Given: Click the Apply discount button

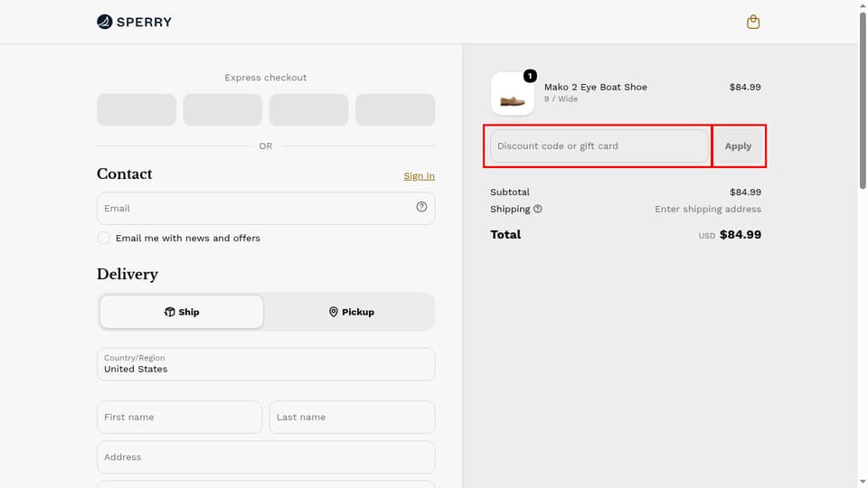Looking at the screenshot, I should [738, 146].
